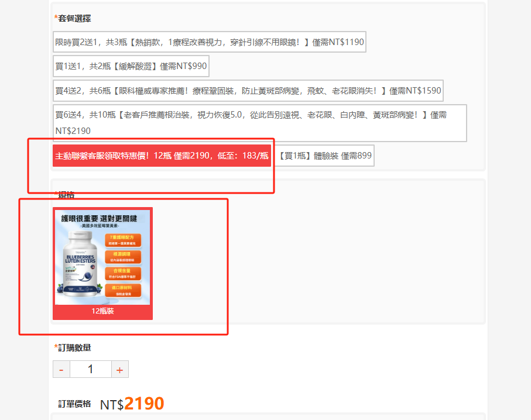Click the 7重護眼配方 orange badge
This screenshot has height=420, width=531.
click(x=122, y=239)
